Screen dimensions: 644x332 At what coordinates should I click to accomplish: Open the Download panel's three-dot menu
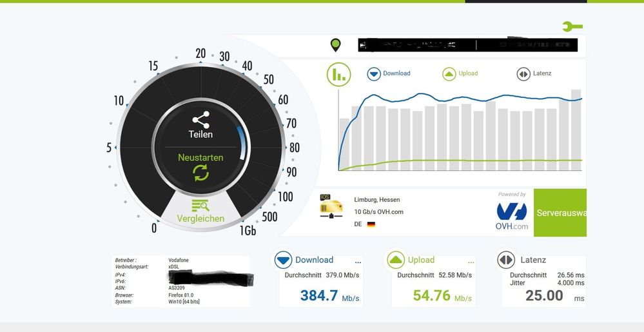(358, 262)
